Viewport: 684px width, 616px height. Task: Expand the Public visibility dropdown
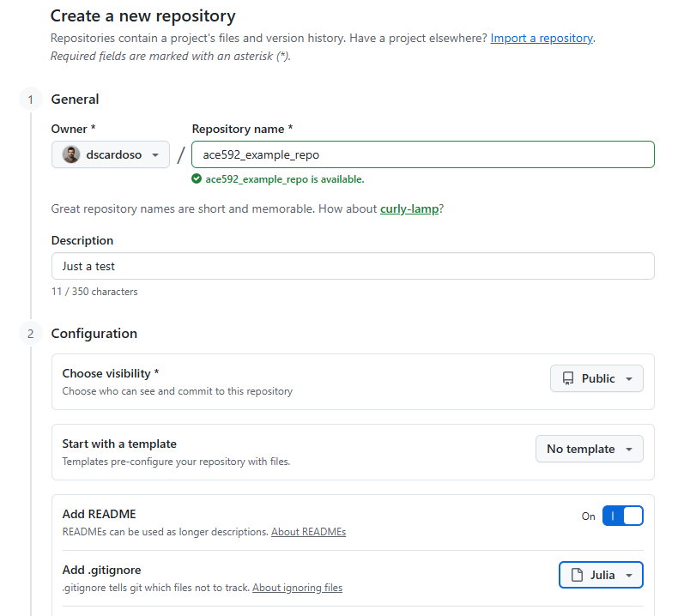[596, 378]
